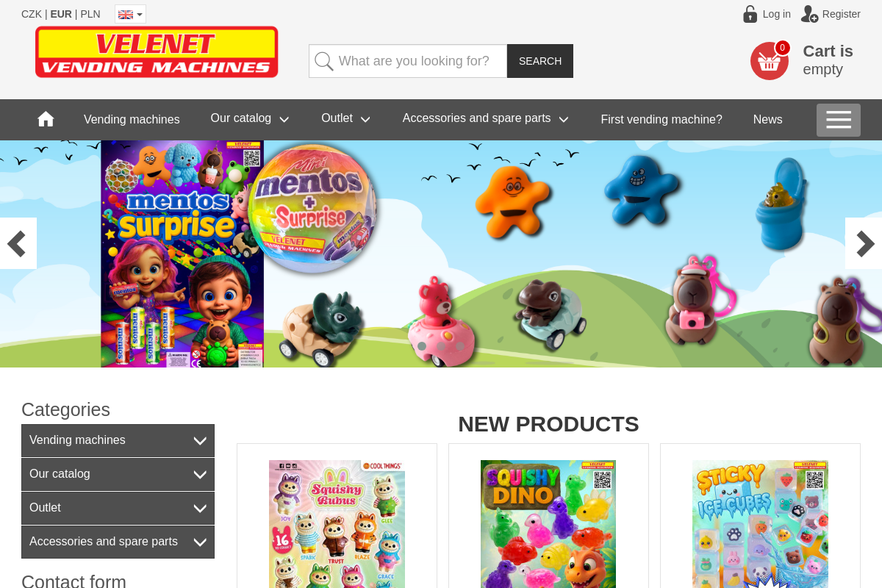
Task: Open the shopping cart basket icon
Action: pos(770,61)
